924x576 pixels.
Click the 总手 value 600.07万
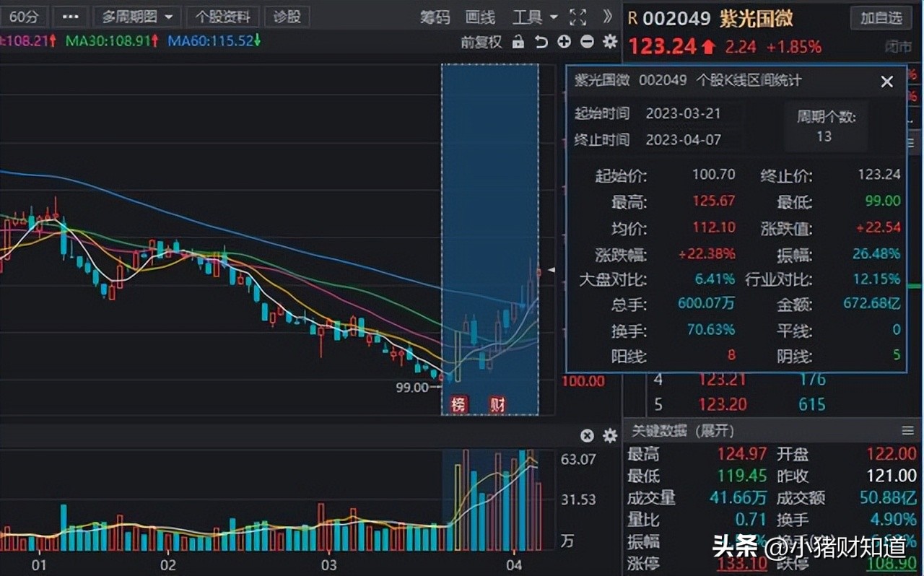706,303
